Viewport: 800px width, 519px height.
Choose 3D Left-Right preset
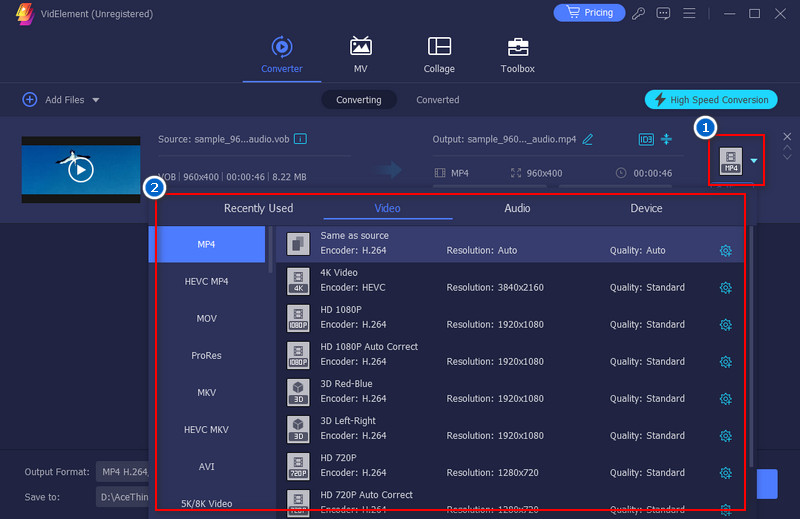point(510,429)
